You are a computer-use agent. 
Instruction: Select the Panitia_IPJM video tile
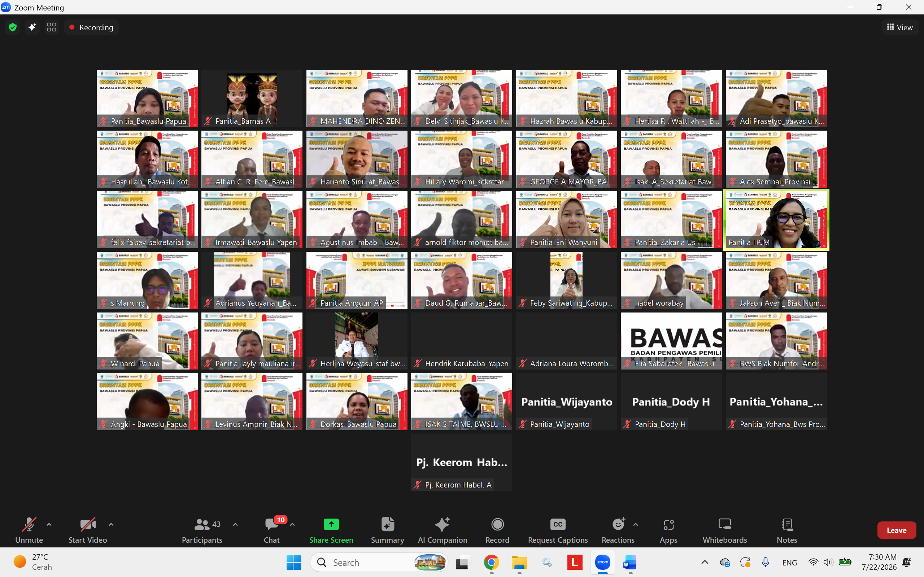pos(776,220)
